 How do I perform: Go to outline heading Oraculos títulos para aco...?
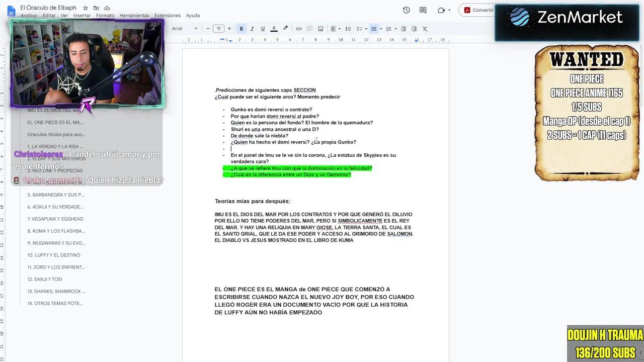56,134
